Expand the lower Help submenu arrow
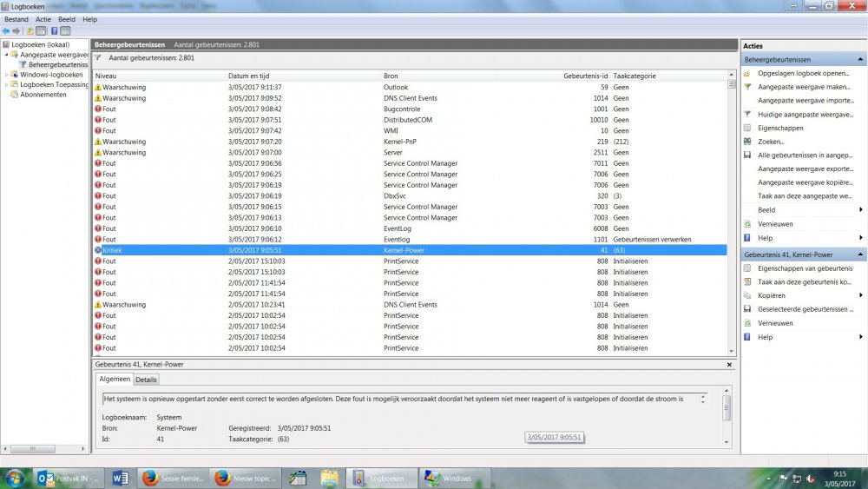 coord(861,337)
